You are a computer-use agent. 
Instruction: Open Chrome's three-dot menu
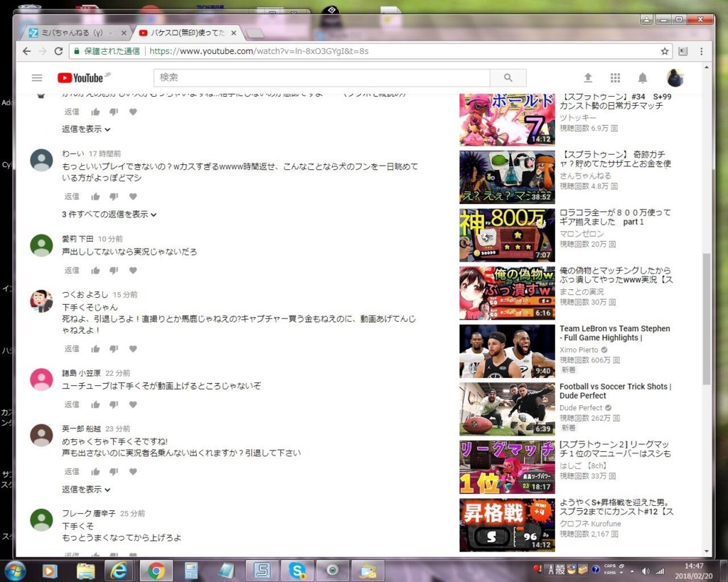click(x=702, y=51)
